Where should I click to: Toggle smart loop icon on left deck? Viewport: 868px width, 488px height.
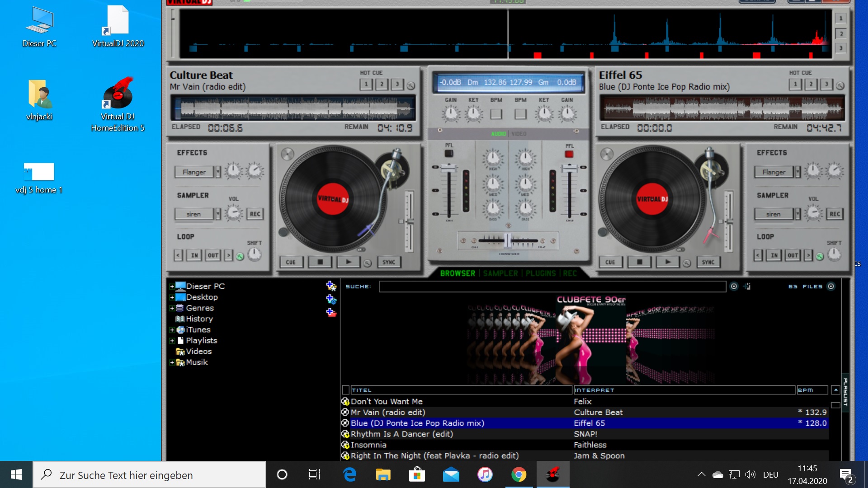click(240, 257)
